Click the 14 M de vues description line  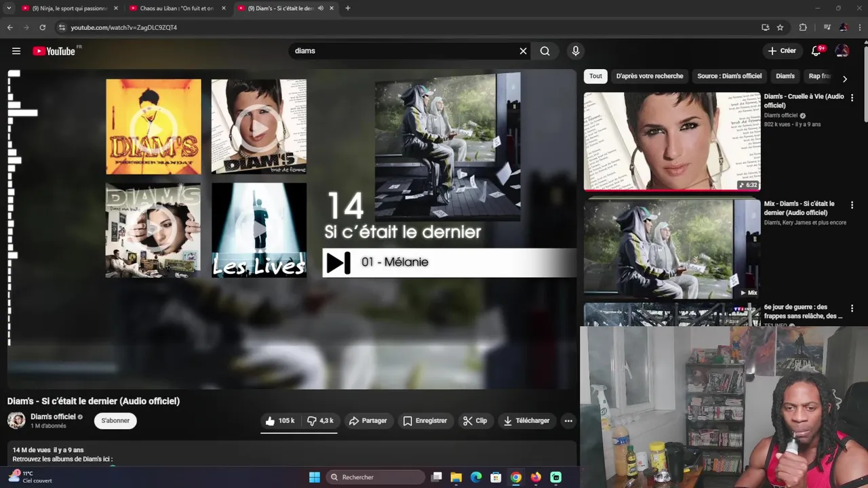point(48,450)
